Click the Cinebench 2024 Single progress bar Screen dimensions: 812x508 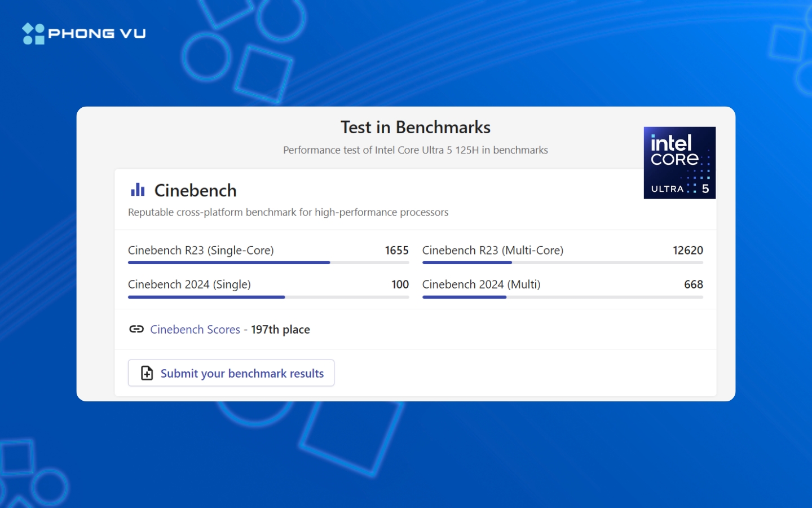tap(268, 297)
